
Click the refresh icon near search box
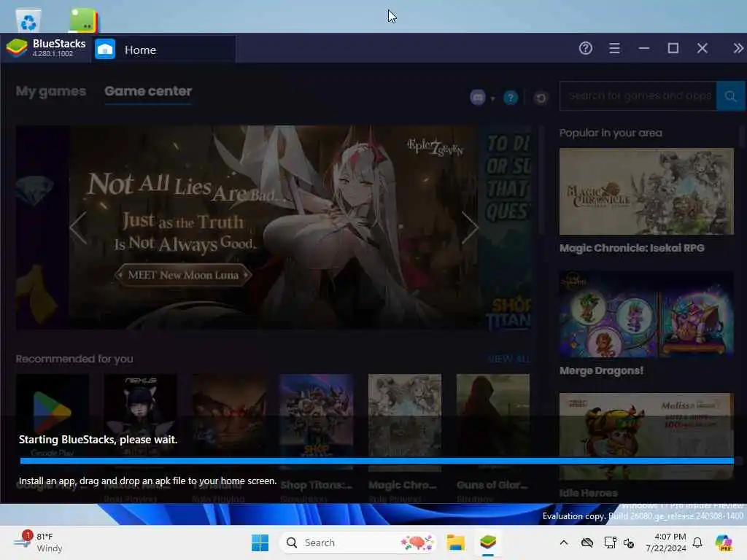tap(541, 98)
